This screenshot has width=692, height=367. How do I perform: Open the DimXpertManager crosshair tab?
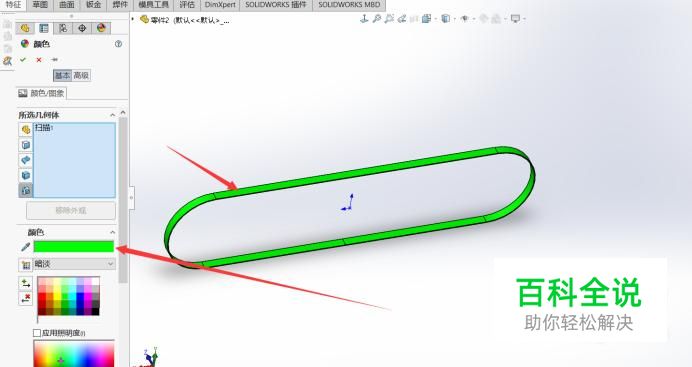pos(82,28)
